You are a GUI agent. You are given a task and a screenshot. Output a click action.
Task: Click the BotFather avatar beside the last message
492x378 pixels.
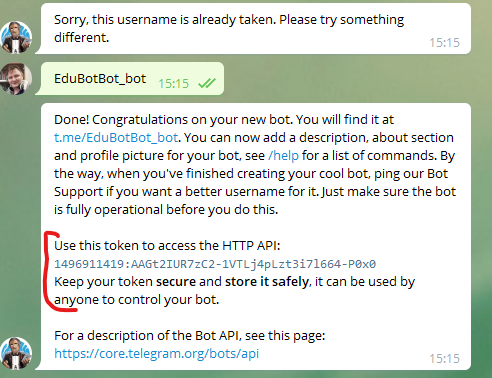16,353
